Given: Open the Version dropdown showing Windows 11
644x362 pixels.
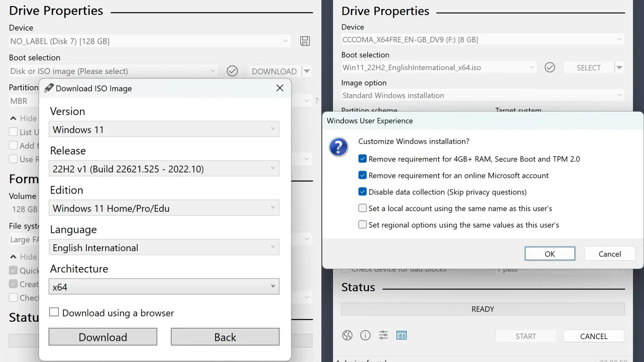Looking at the screenshot, I should pyautogui.click(x=164, y=129).
